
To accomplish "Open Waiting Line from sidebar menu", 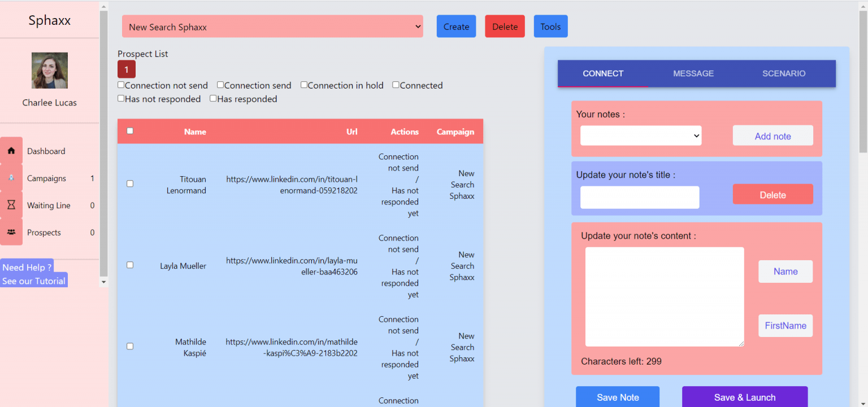I will click(x=49, y=205).
